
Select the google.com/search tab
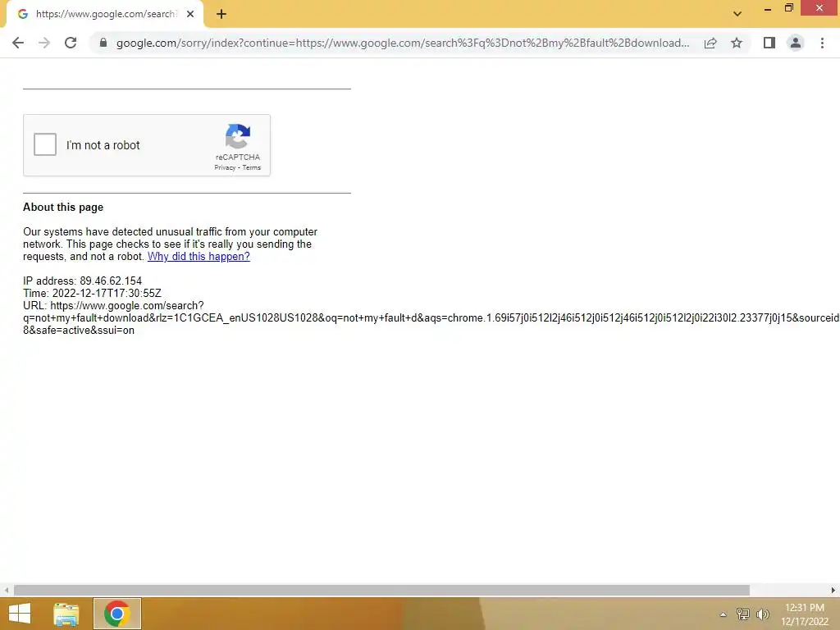click(104, 15)
